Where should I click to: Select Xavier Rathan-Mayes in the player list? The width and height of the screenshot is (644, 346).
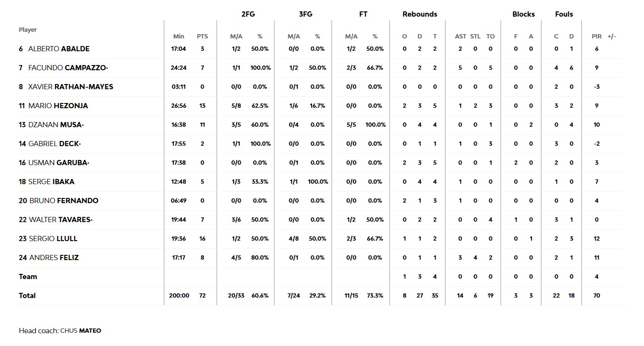[x=71, y=87]
